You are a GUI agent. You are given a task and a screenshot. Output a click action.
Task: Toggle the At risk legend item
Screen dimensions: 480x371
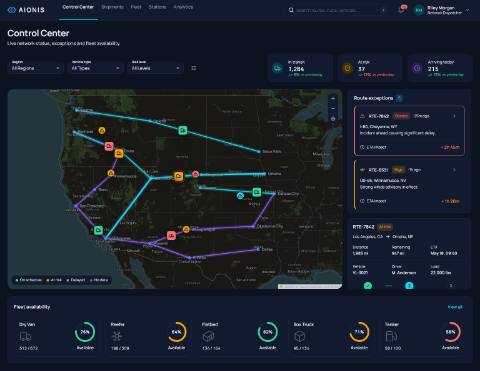pyautogui.click(x=54, y=280)
